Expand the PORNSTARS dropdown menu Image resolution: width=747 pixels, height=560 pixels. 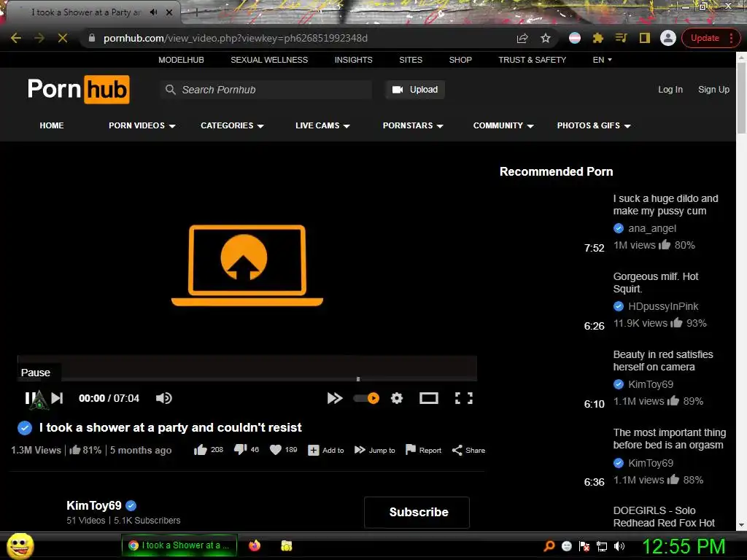click(x=413, y=125)
